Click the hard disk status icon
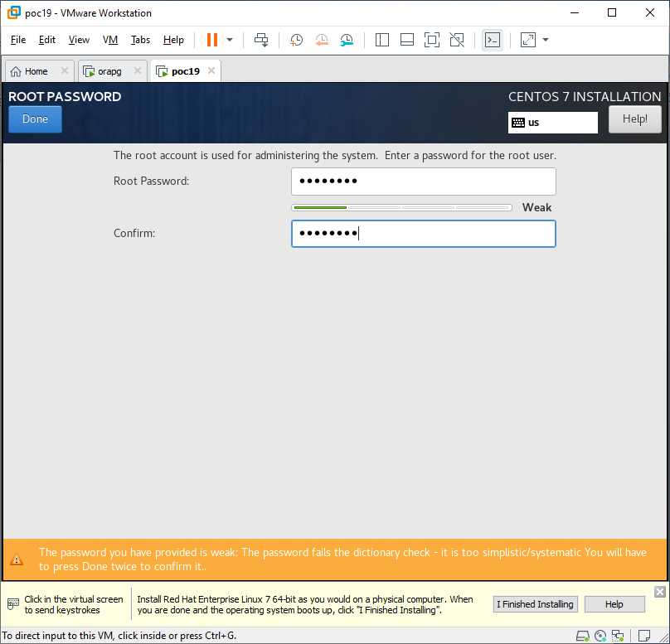 click(x=582, y=636)
